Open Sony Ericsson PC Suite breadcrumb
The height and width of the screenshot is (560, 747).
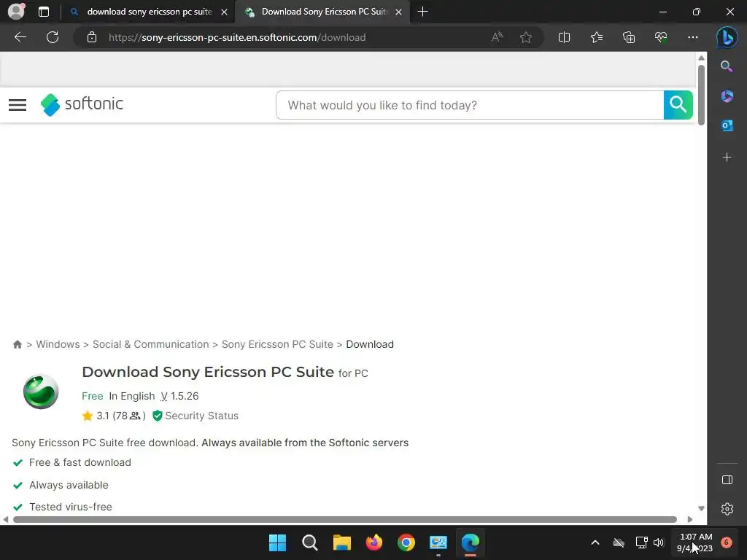pyautogui.click(x=277, y=344)
